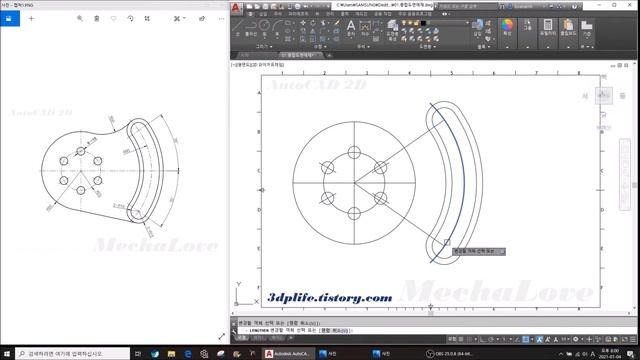Click the share icon in Photos toolbar
This screenshot has height=360, width=640.
tap(202, 18)
